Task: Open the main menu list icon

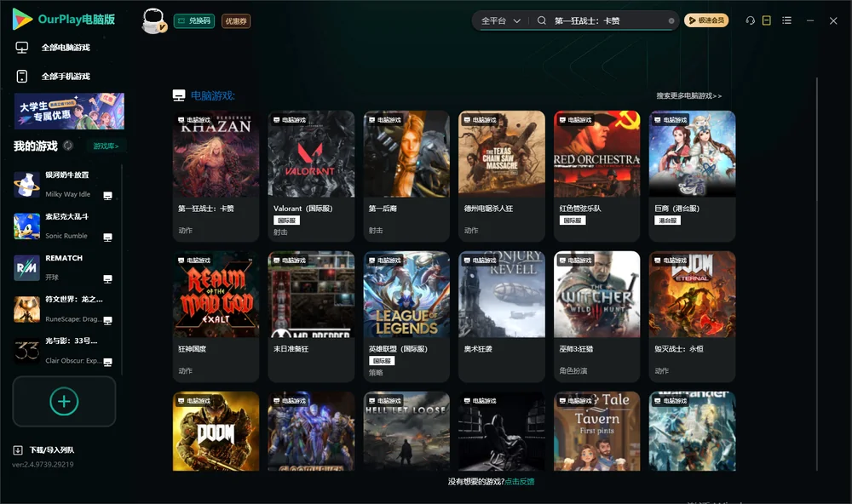Action: click(786, 20)
